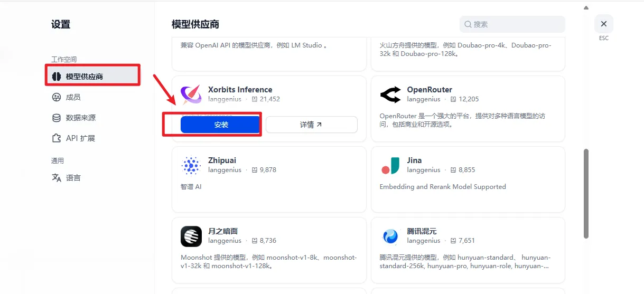Click the download count icon next to 21,452
Screen dimensions: 644x294
pyautogui.click(x=255, y=99)
